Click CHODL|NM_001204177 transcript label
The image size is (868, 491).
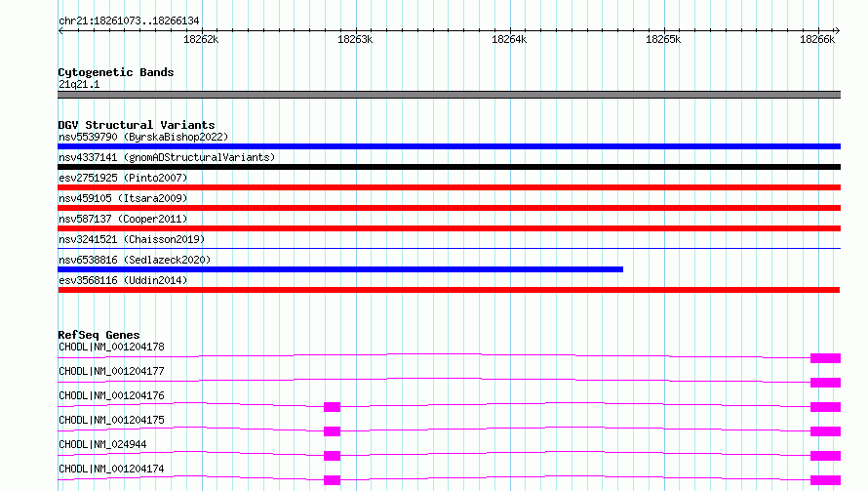(111, 371)
